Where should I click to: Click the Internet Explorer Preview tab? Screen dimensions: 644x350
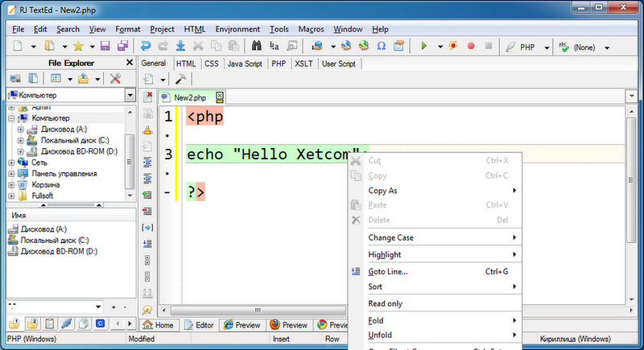pyautogui.click(x=242, y=325)
